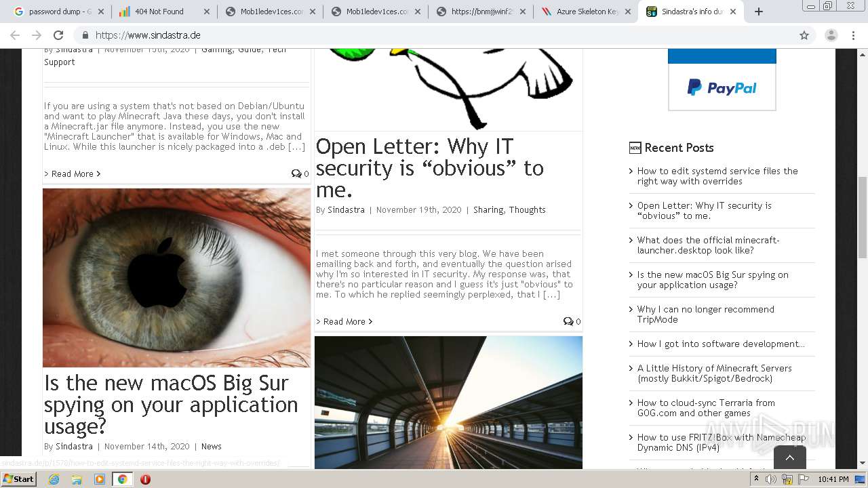868x488 pixels.
Task: Open recent post Open Letter: Why IT security
Action: coord(705,211)
